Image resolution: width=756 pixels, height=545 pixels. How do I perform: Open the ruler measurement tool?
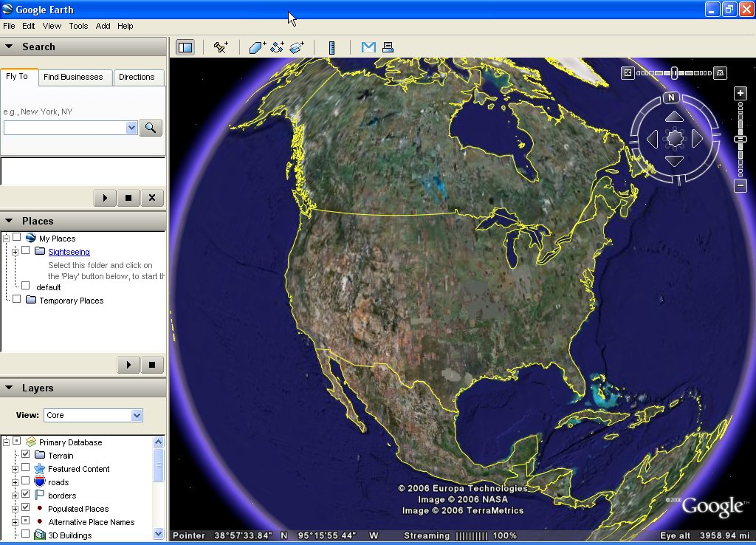pos(331,47)
